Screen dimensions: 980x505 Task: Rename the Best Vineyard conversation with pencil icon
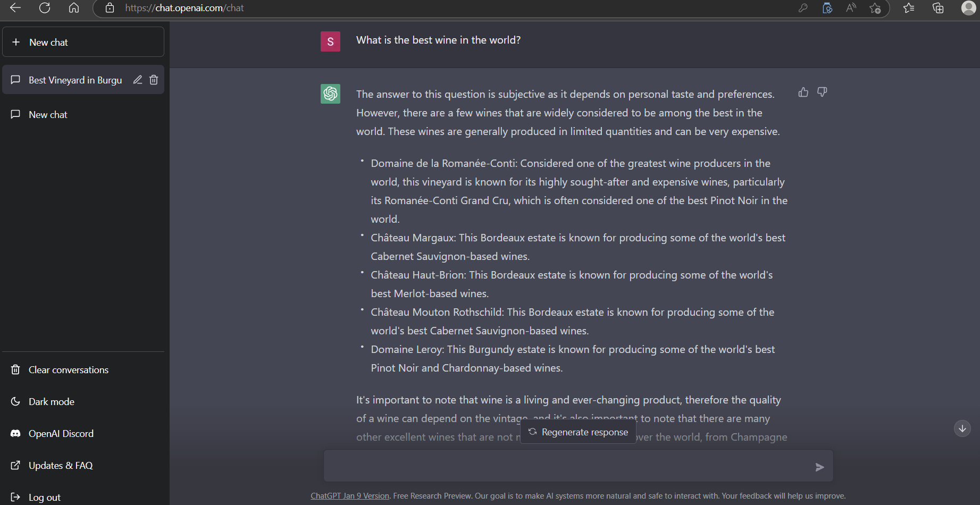click(138, 80)
